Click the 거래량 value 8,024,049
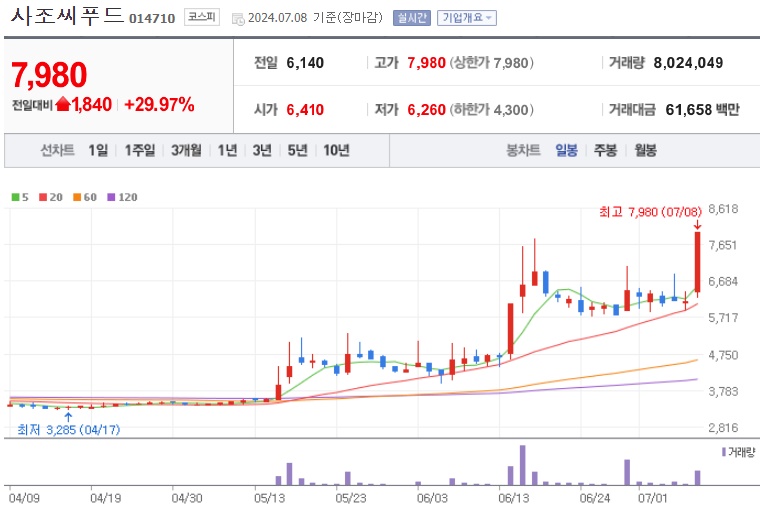The image size is (760, 509). click(688, 63)
